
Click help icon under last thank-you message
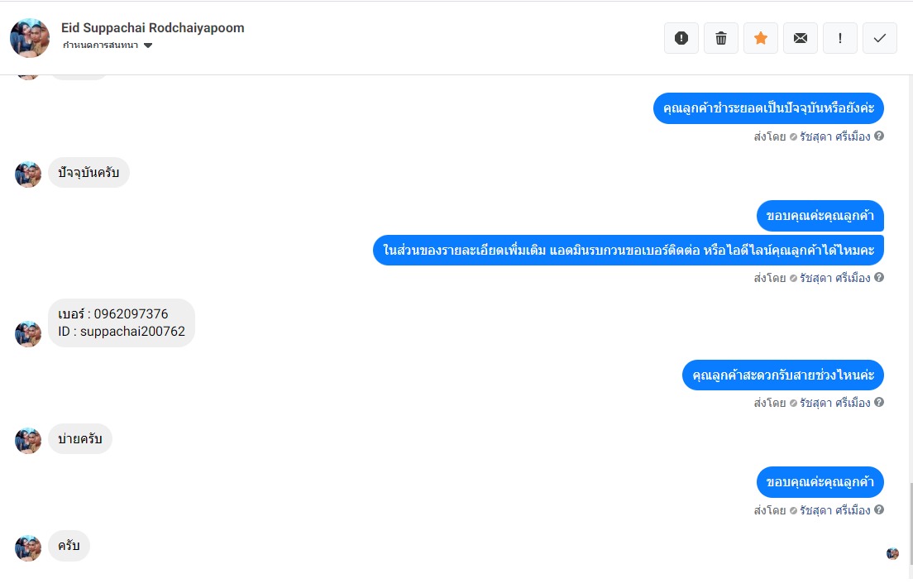[879, 509]
